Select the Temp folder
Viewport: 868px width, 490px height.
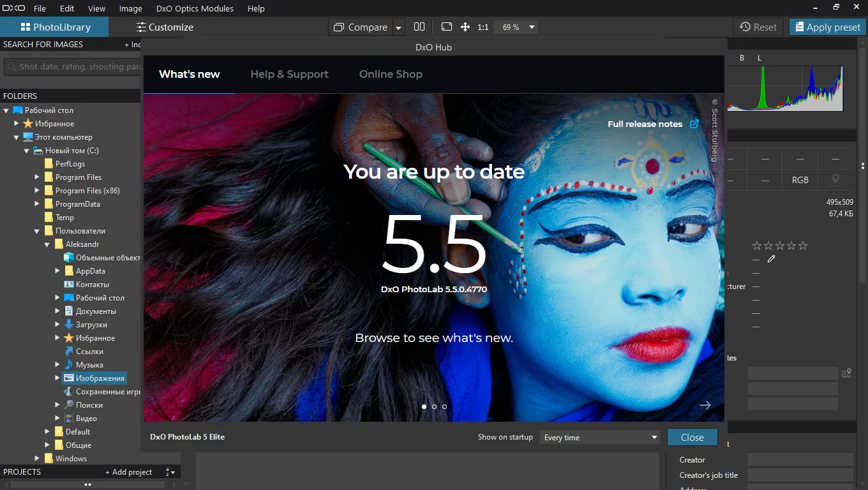64,218
